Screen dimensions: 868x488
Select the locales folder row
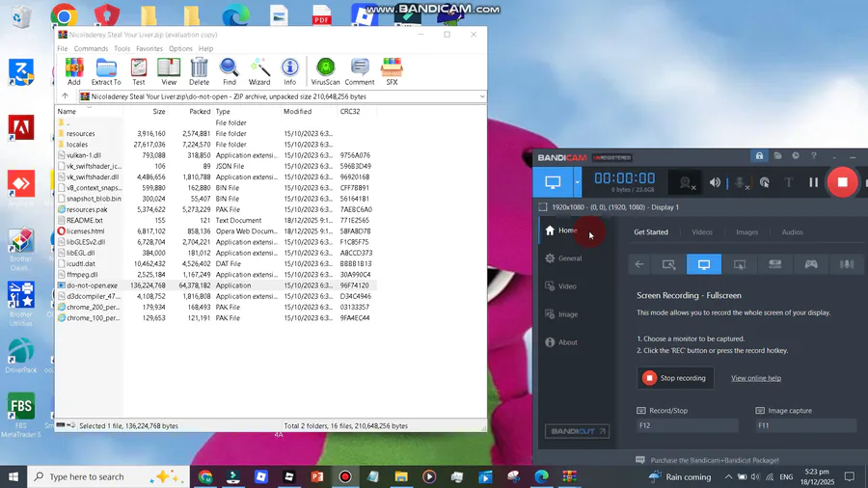click(216, 145)
